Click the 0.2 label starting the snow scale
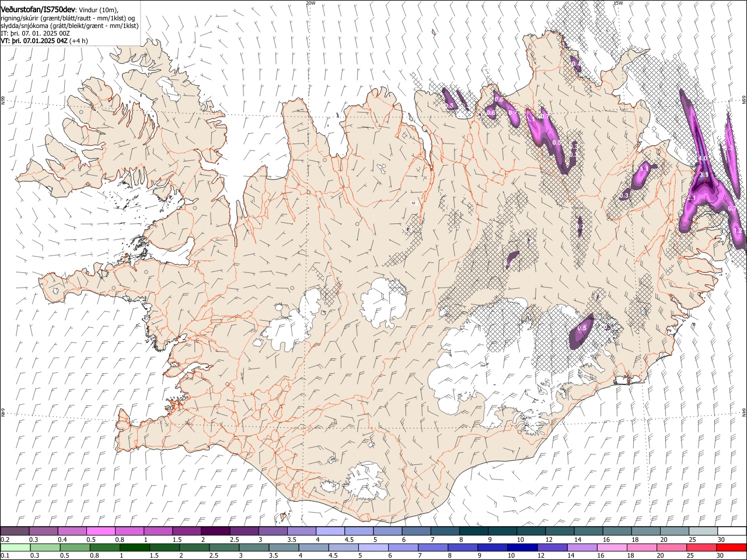Screen dimensions: 747x560 (x=5, y=540)
